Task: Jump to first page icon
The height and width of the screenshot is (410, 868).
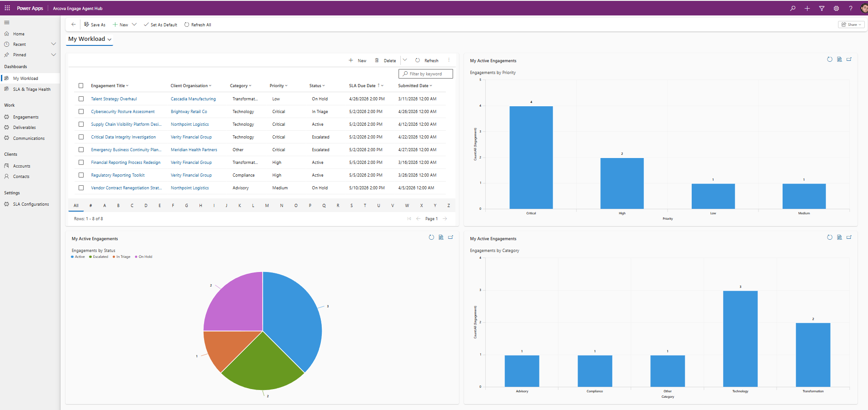Action: (409, 219)
